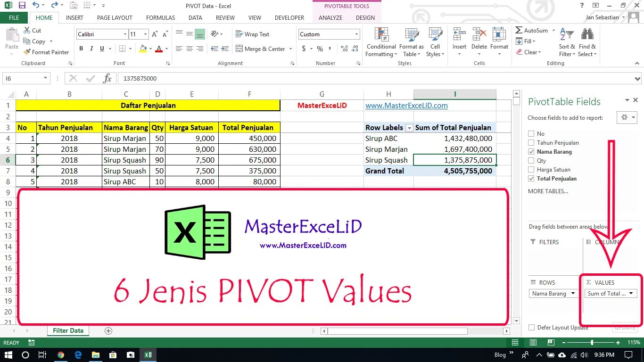The width and height of the screenshot is (644, 362).
Task: Uncheck the Nama Barang field
Action: pyautogui.click(x=531, y=152)
